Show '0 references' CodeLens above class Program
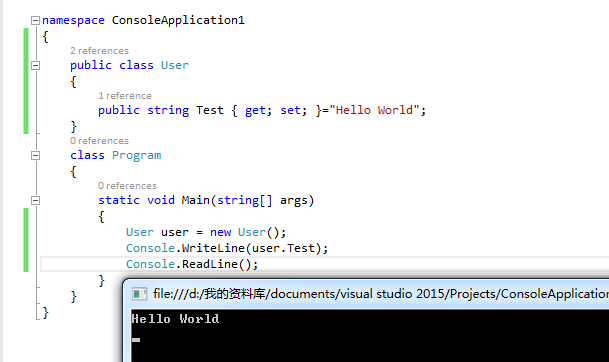The height and width of the screenshot is (362, 609). pyautogui.click(x=99, y=141)
